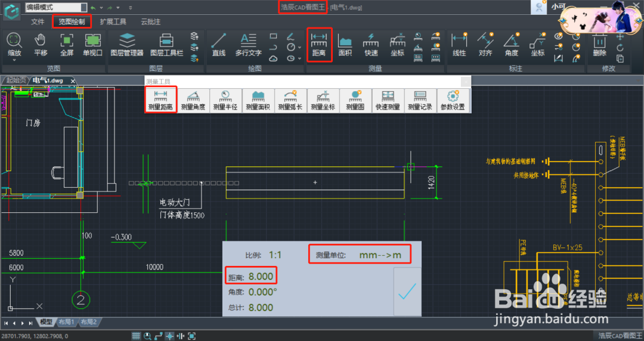Open 测量记录 measurement records
The height and width of the screenshot is (341, 644).
point(420,101)
